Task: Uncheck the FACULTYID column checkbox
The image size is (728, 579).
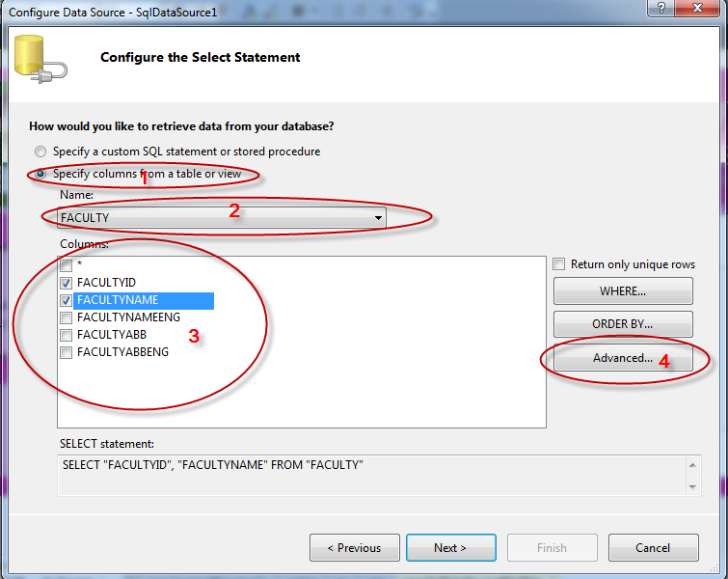Action: point(67,283)
